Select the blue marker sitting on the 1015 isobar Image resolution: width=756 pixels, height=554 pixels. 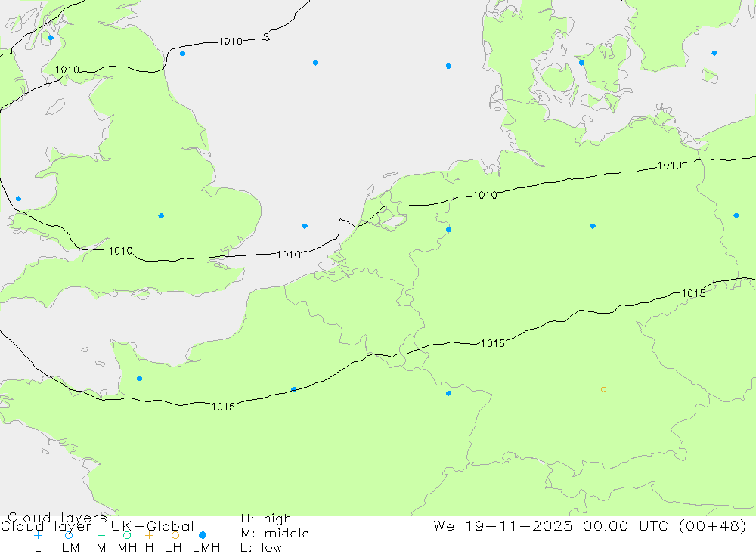pos(293,389)
